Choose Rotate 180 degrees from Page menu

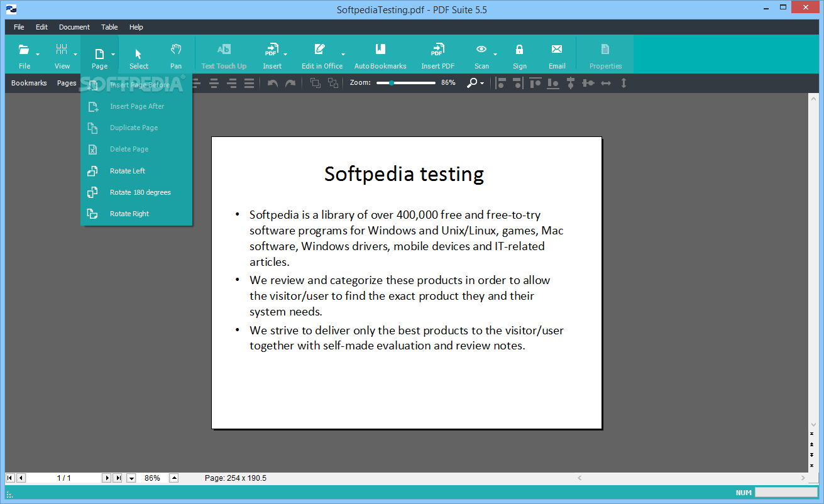[x=136, y=192]
